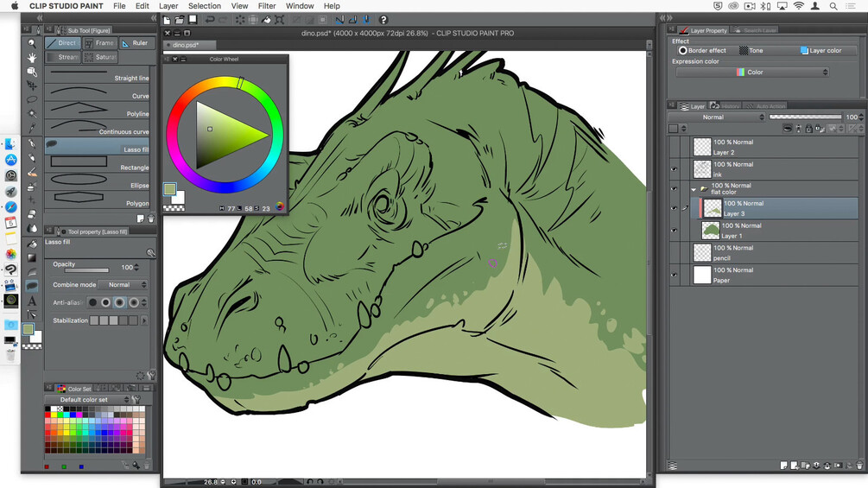
Task: Select the Stream sub tool group
Action: click(63, 57)
